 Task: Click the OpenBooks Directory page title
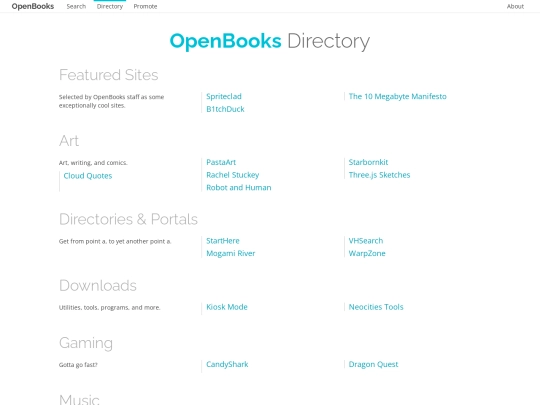(x=270, y=41)
